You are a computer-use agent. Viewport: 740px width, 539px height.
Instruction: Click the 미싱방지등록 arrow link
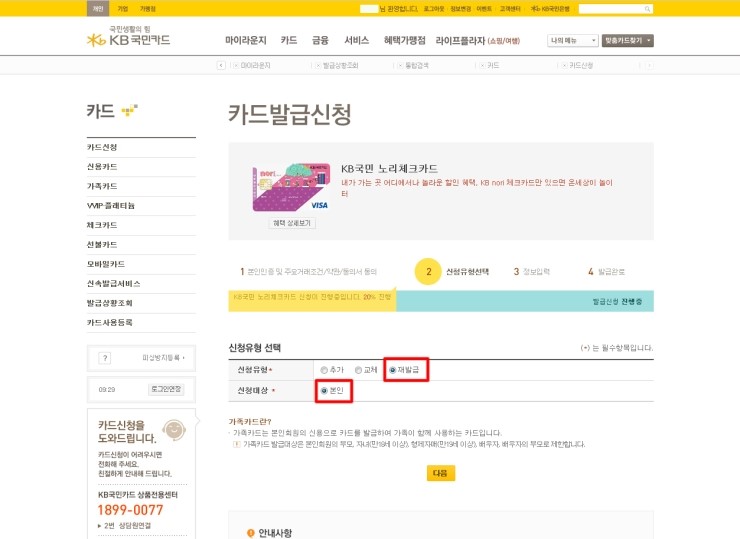163,358
